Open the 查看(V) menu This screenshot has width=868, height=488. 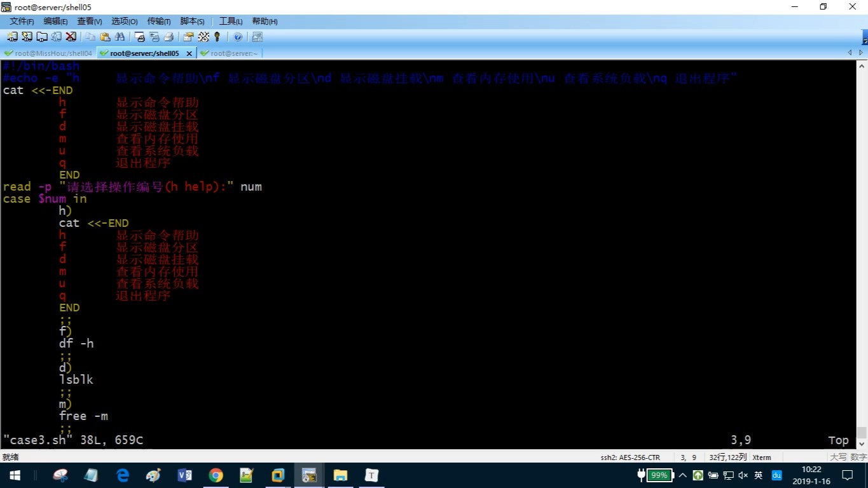(x=90, y=22)
